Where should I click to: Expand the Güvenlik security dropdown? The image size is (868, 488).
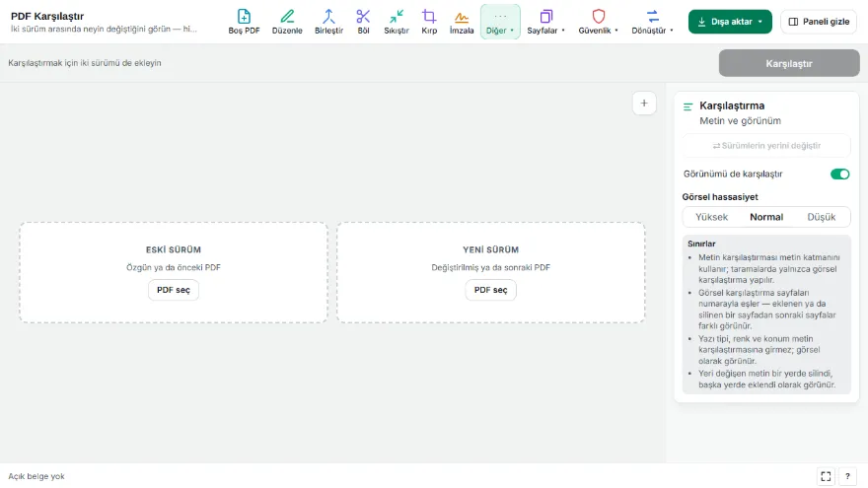click(598, 22)
